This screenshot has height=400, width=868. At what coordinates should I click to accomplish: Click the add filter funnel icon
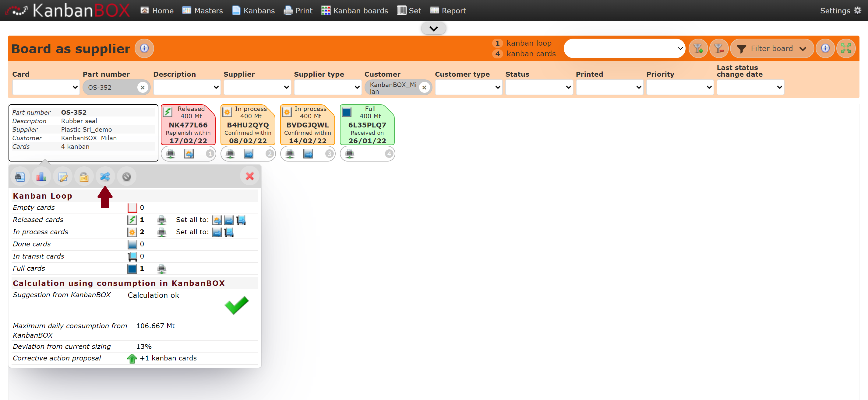point(698,48)
